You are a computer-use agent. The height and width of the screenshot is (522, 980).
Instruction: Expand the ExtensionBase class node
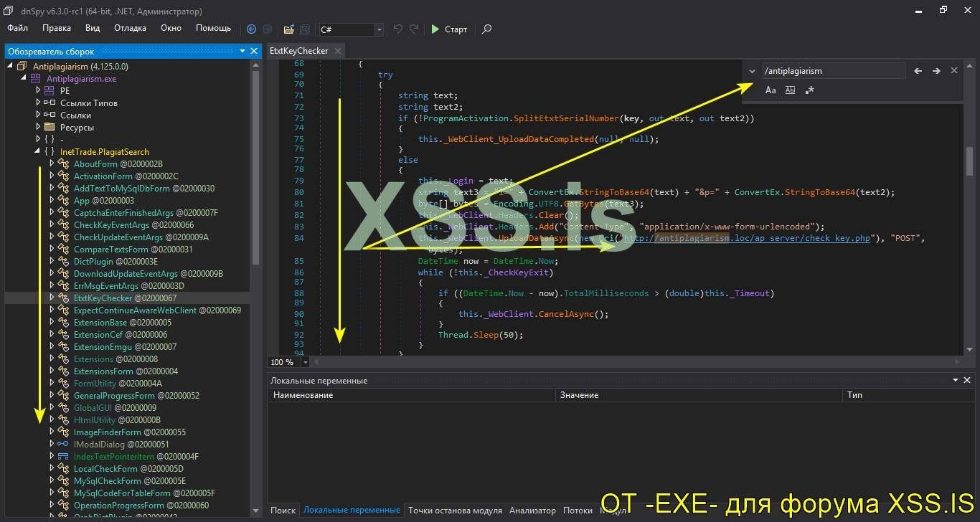52,323
